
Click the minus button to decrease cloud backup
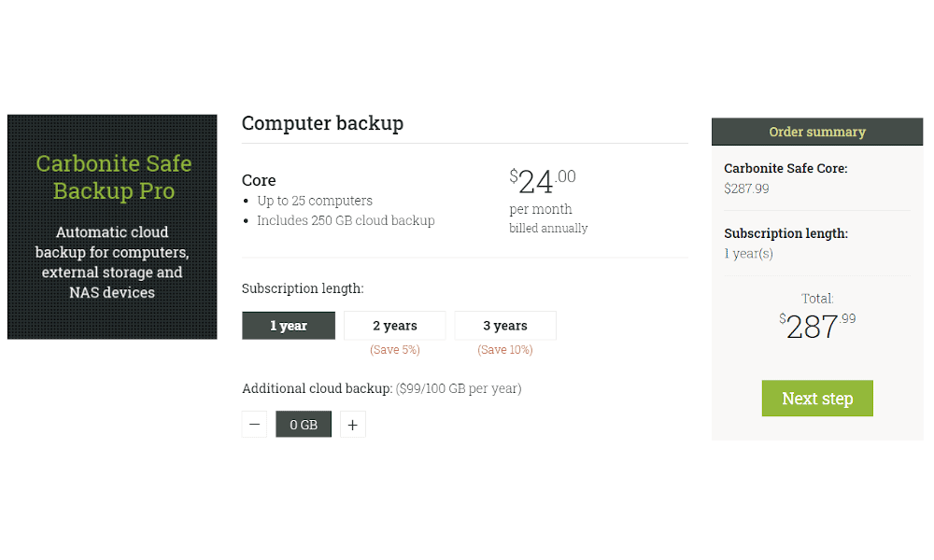click(x=254, y=424)
